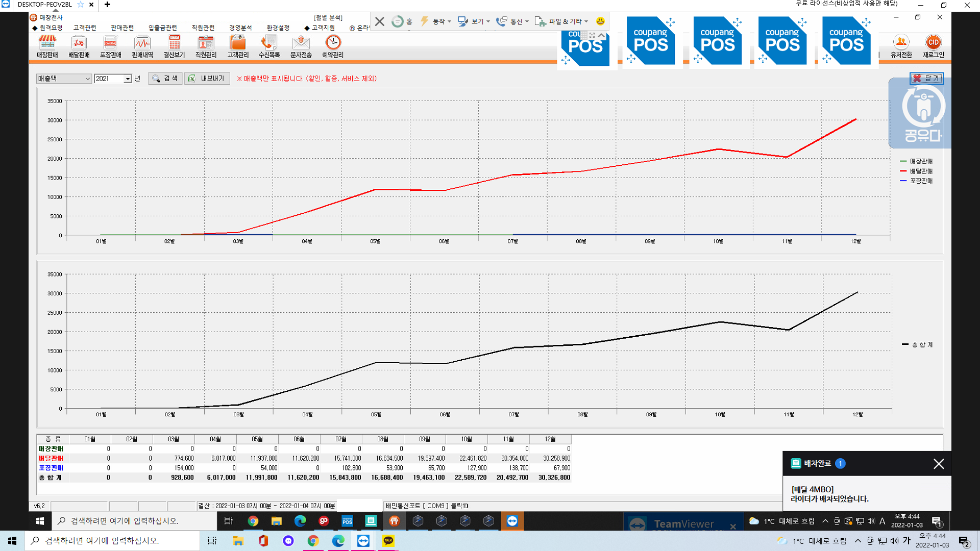Click local Windows Start button
This screenshot has width=980, height=551.
[12, 541]
